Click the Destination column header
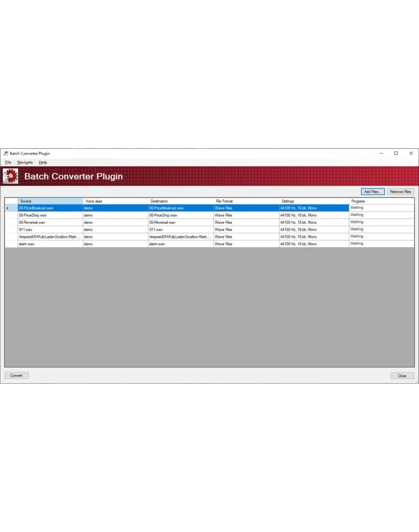 (181, 201)
